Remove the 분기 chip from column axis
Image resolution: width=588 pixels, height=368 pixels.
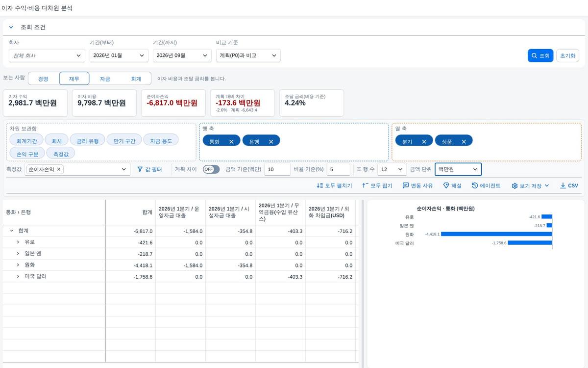[x=424, y=141]
